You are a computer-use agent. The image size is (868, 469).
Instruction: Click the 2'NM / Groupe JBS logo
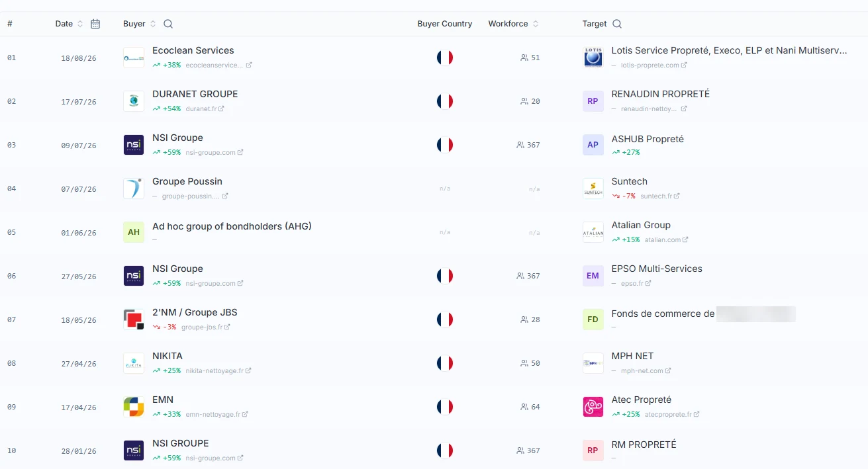[134, 320]
